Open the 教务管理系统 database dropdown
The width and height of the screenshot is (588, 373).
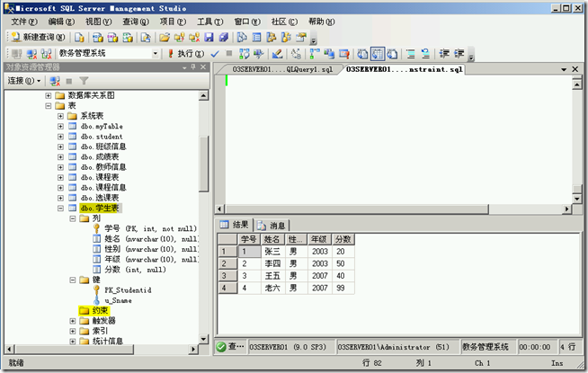(155, 54)
